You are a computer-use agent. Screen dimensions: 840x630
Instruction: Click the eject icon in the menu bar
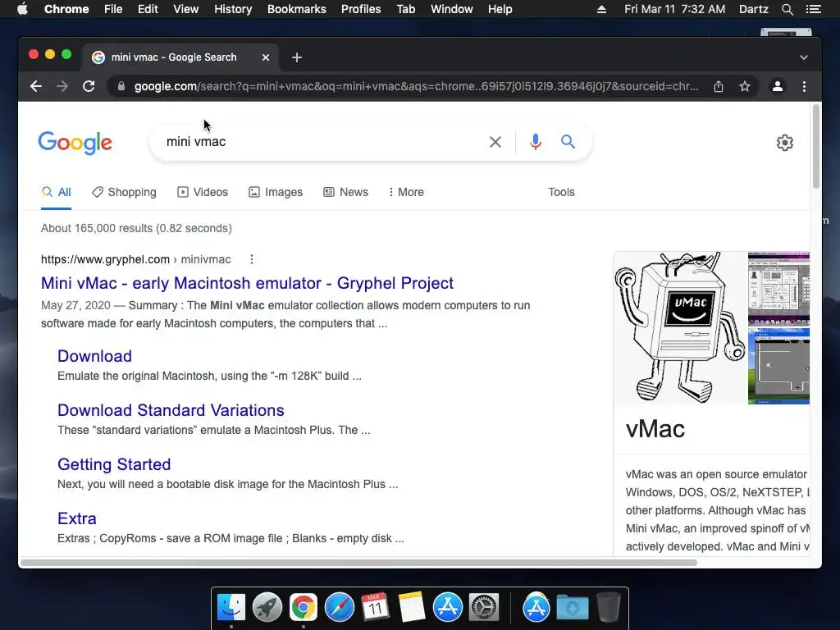pos(601,9)
